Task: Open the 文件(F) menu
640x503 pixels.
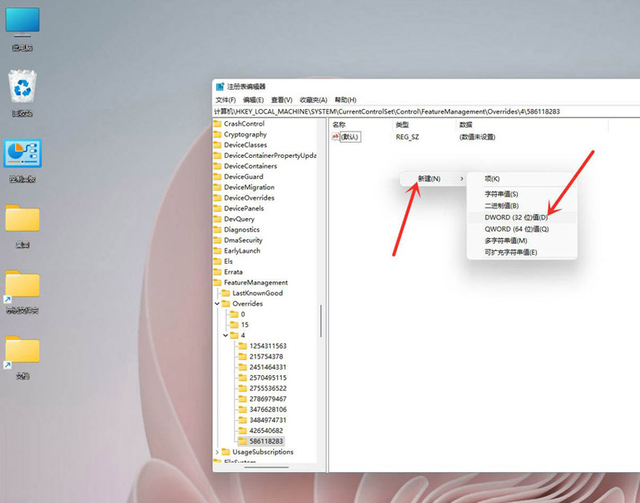Action: [x=226, y=100]
